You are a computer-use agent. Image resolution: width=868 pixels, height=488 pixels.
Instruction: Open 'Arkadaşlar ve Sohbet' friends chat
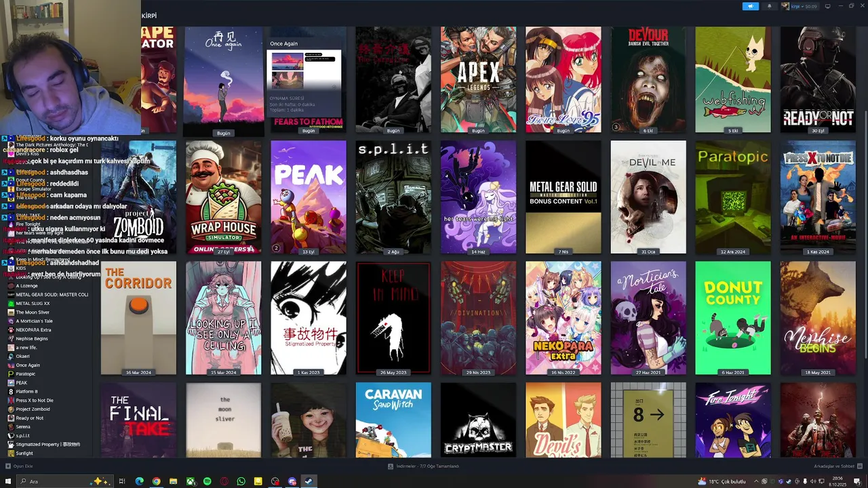[x=838, y=466]
